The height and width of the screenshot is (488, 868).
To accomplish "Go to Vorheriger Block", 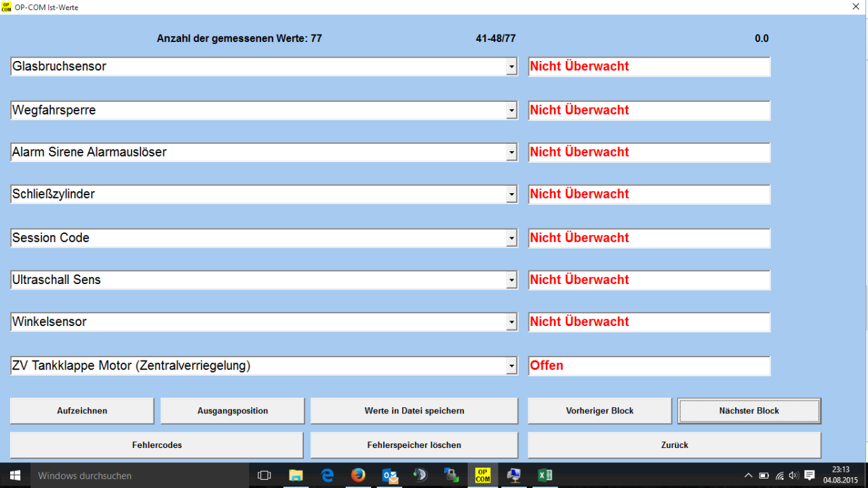I will point(599,411).
